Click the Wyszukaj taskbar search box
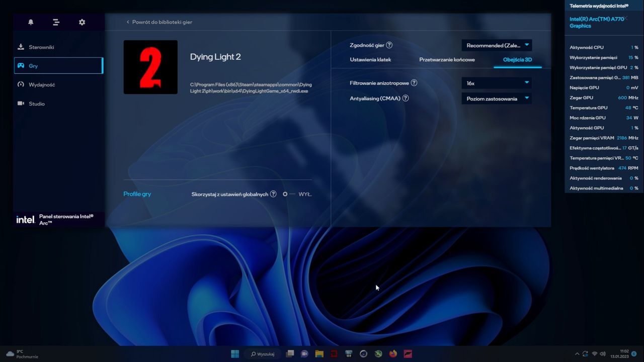 point(262,353)
